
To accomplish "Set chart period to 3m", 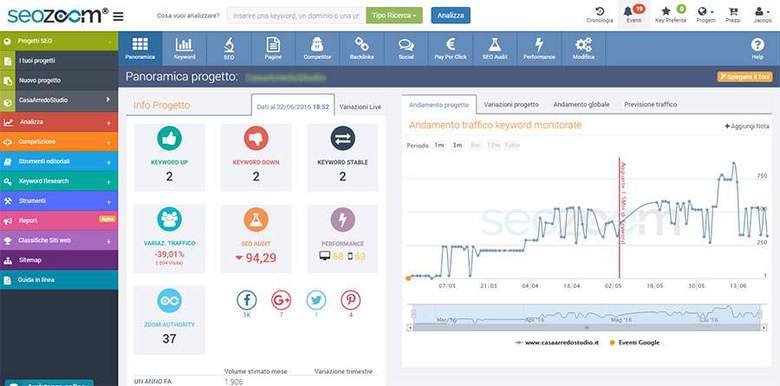I will click(x=457, y=145).
